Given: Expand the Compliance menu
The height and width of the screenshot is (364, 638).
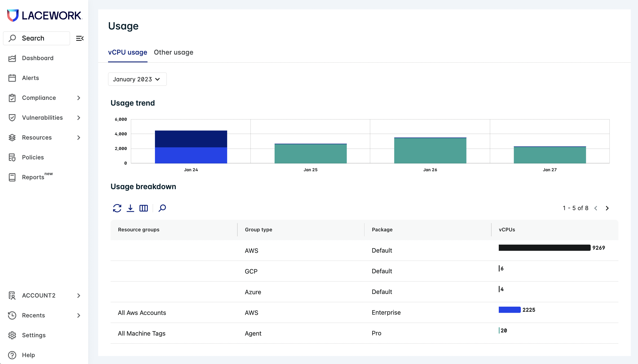Looking at the screenshot, I should point(39,98).
